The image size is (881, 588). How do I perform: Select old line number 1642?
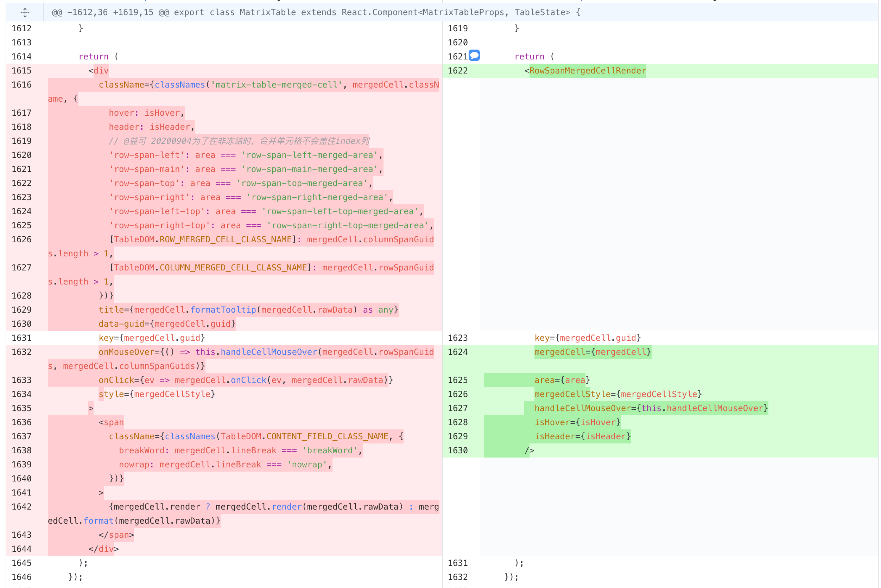pyautogui.click(x=22, y=507)
